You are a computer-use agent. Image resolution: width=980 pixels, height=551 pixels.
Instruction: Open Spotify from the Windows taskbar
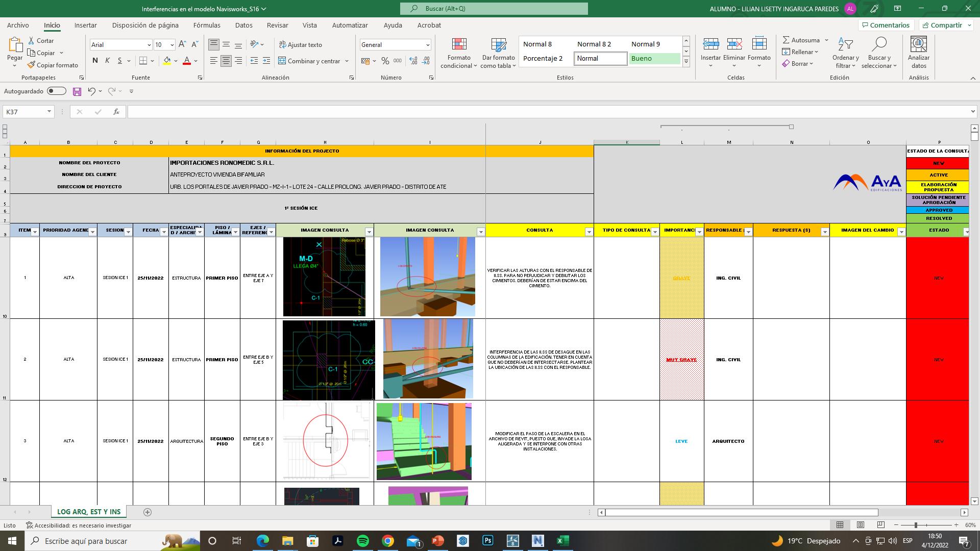pyautogui.click(x=363, y=541)
